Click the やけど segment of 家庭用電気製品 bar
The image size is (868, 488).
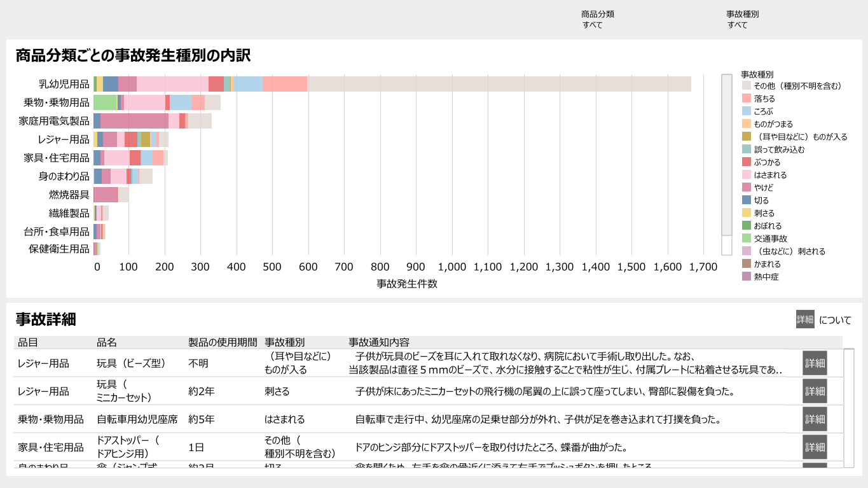pos(134,121)
